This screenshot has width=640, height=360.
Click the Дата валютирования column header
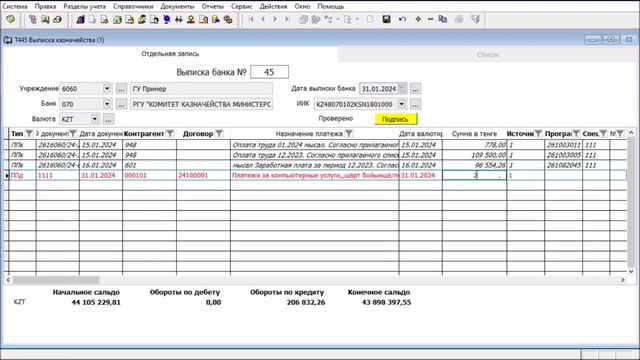click(x=421, y=134)
